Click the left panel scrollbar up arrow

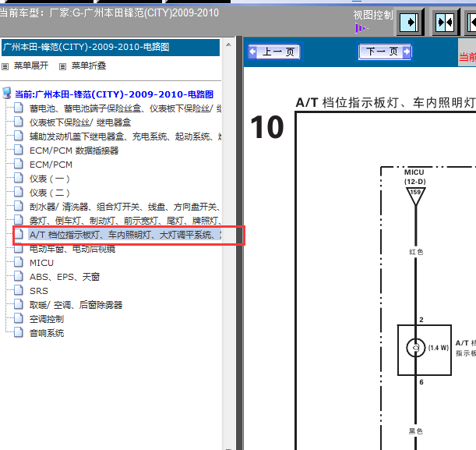tap(228, 44)
